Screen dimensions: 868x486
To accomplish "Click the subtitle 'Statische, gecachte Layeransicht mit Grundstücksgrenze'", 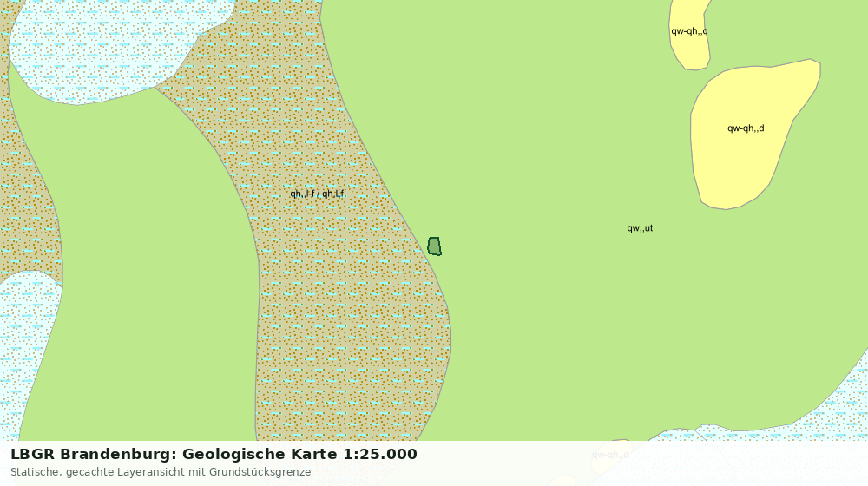I will [x=161, y=472].
